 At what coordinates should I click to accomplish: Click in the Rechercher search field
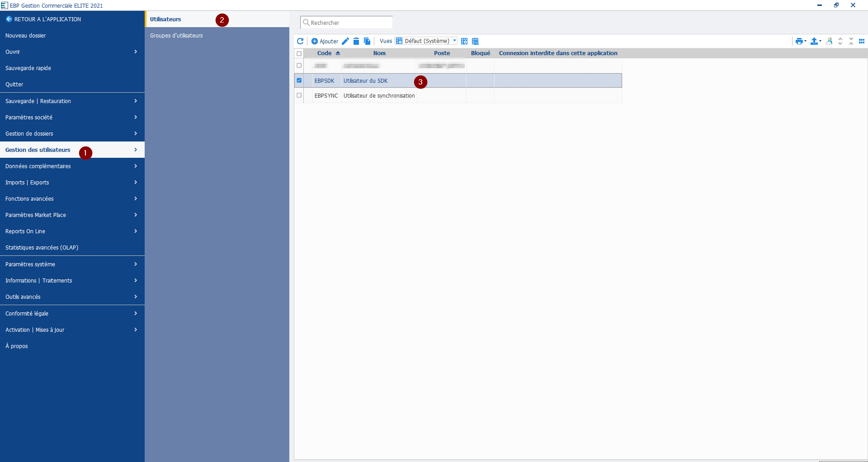(346, 23)
